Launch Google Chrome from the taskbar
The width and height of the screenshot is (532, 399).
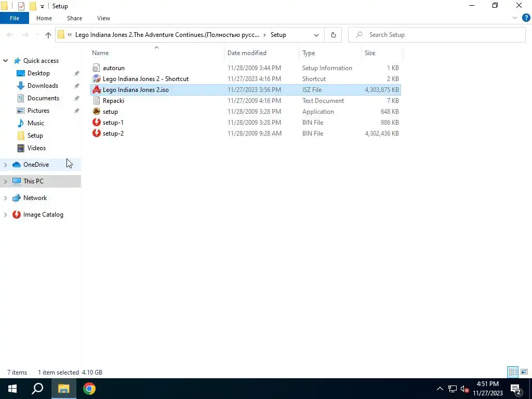pos(89,389)
